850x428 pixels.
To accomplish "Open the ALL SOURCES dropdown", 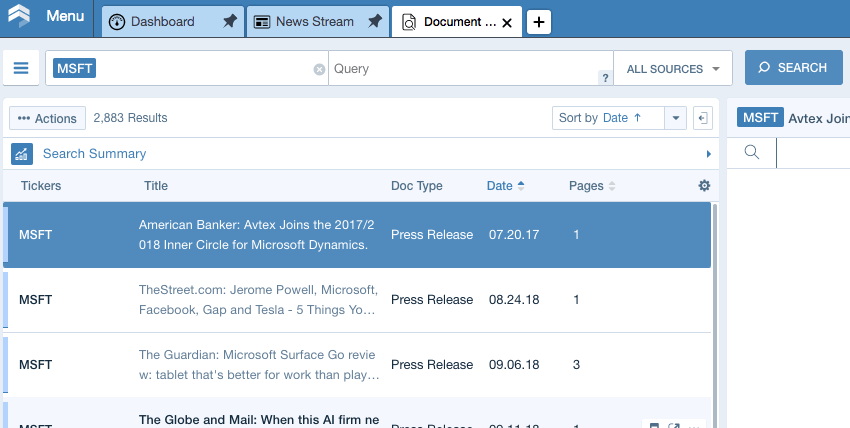I will (673, 68).
